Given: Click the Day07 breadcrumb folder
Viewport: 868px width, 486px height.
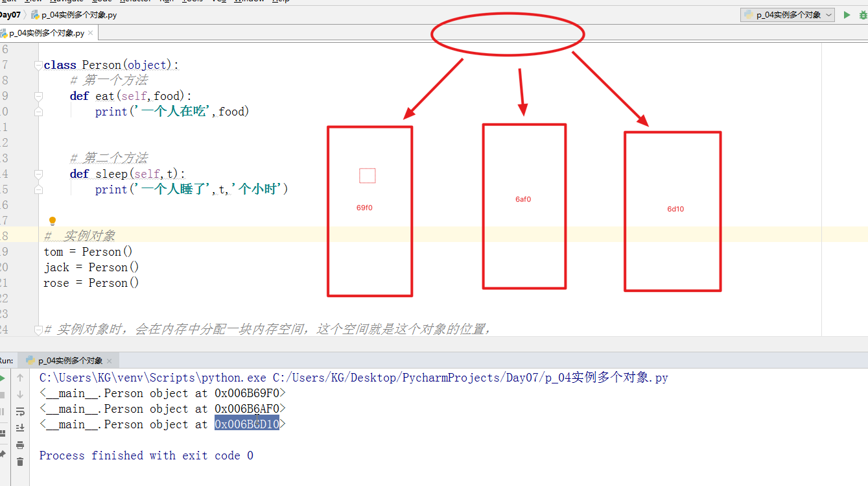Looking at the screenshot, I should [x=10, y=15].
